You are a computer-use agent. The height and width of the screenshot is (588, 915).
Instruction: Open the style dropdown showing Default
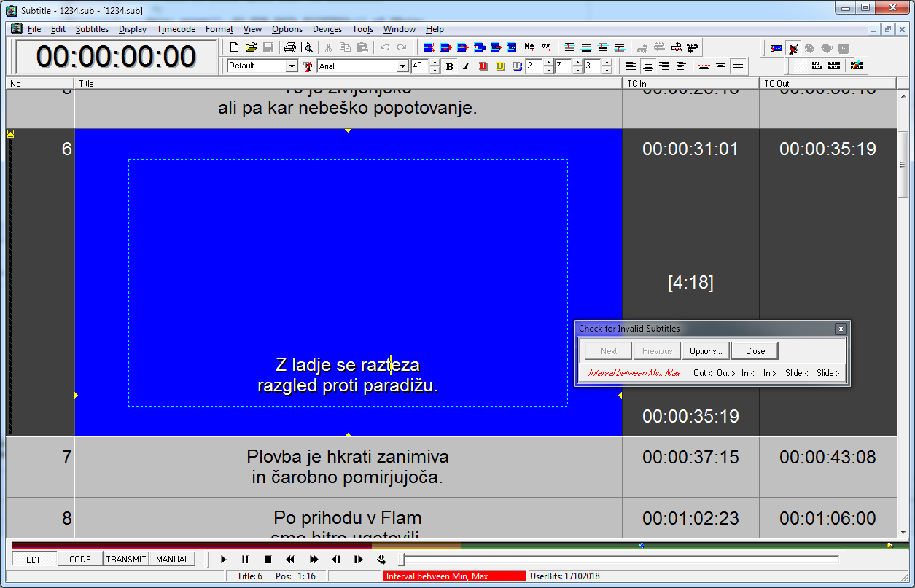pyautogui.click(x=292, y=66)
